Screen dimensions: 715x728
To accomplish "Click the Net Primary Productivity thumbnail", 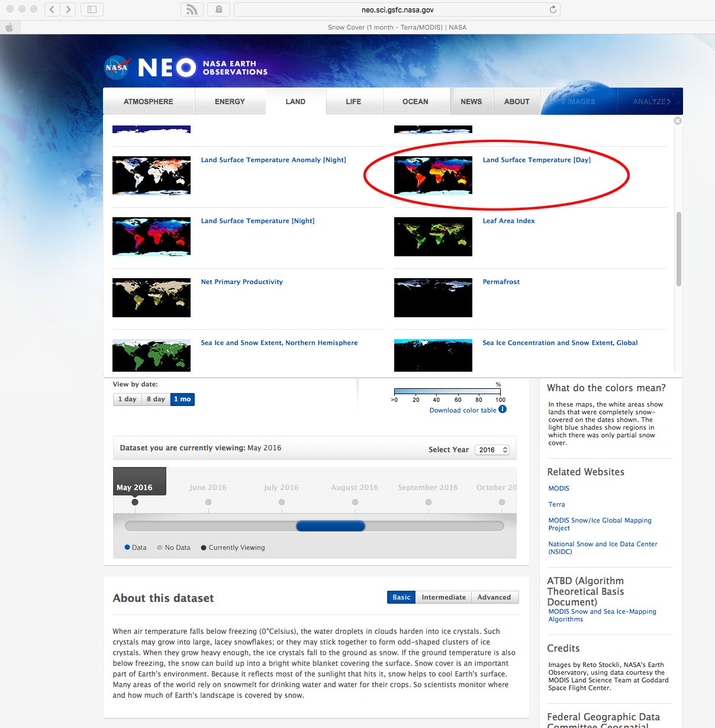I will click(152, 297).
